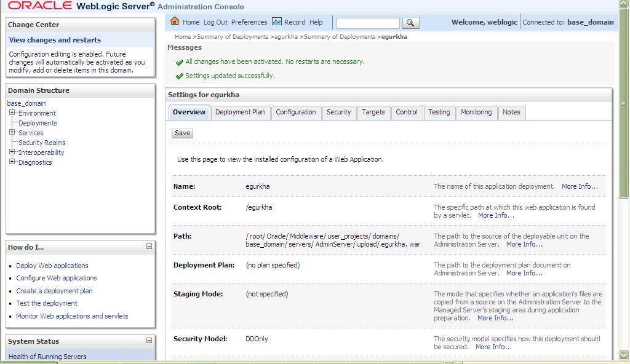Open Diagnostics in Domain Structure
The width and height of the screenshot is (630, 364).
[35, 162]
